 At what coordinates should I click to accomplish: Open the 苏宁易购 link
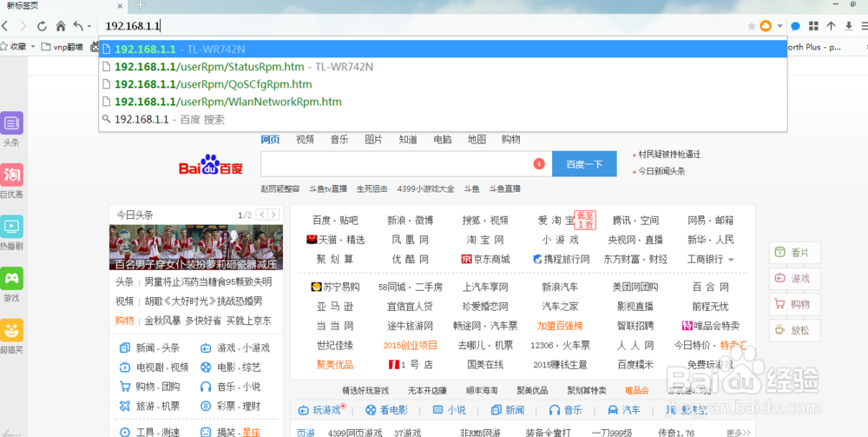click(x=335, y=287)
